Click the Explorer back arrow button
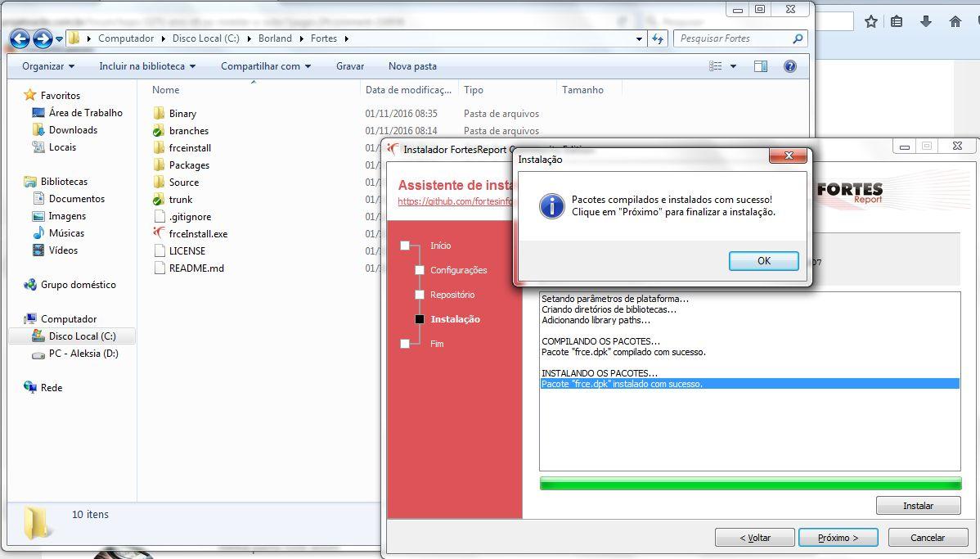This screenshot has width=980, height=559. [20, 38]
